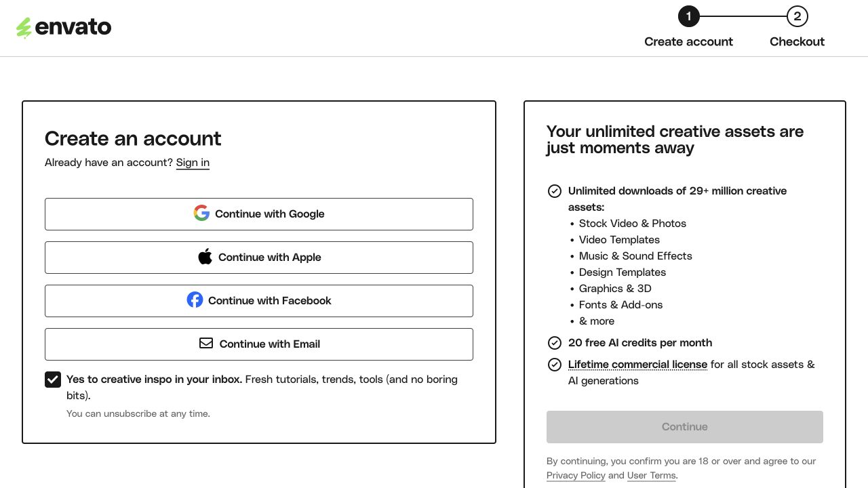Click checkmark icon beside Lifetime commercial license
Image resolution: width=868 pixels, height=488 pixels.
click(x=555, y=365)
